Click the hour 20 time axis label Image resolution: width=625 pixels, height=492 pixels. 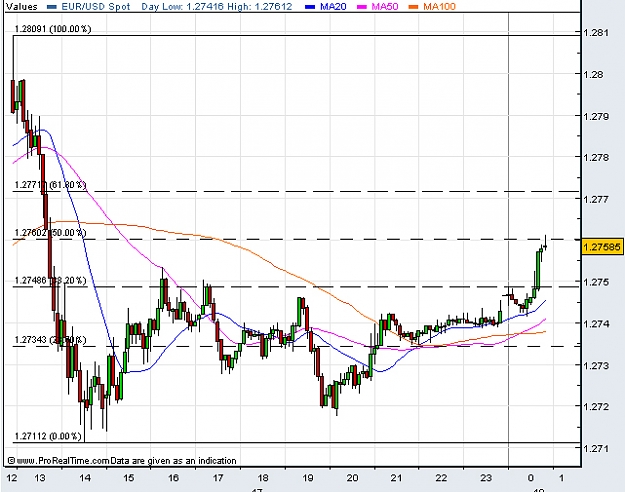tap(352, 477)
